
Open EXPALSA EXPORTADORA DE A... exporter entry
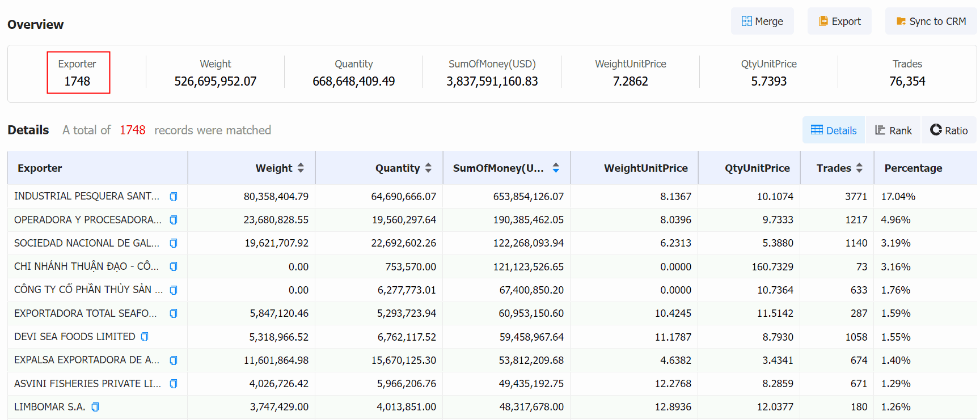tap(87, 360)
